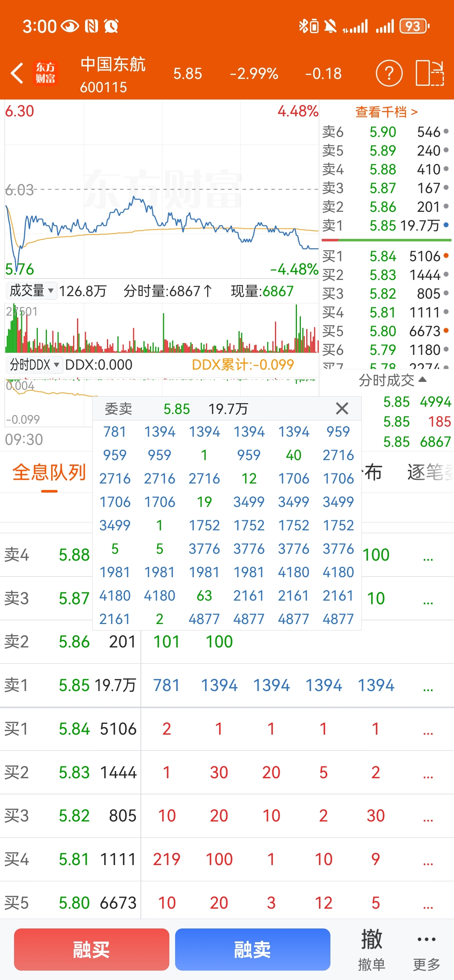Select 买6 price 5.79 in order book
Image resolution: width=454 pixels, height=980 pixels.
click(383, 349)
